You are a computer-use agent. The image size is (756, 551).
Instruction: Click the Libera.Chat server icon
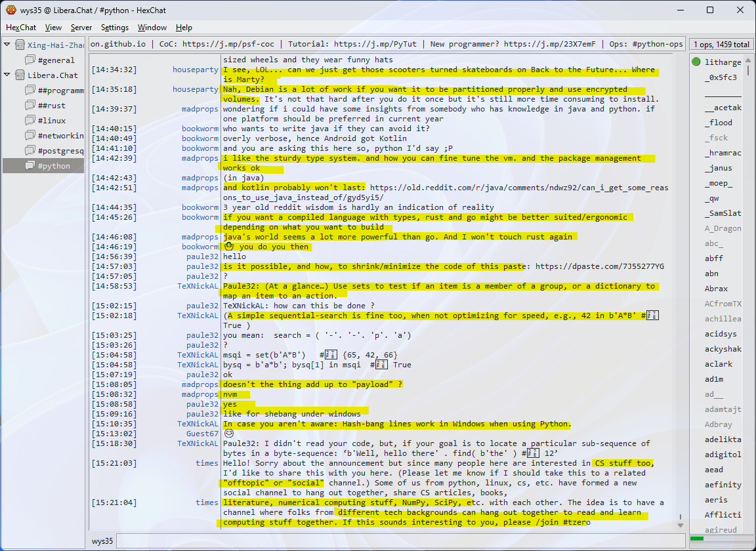(x=19, y=75)
